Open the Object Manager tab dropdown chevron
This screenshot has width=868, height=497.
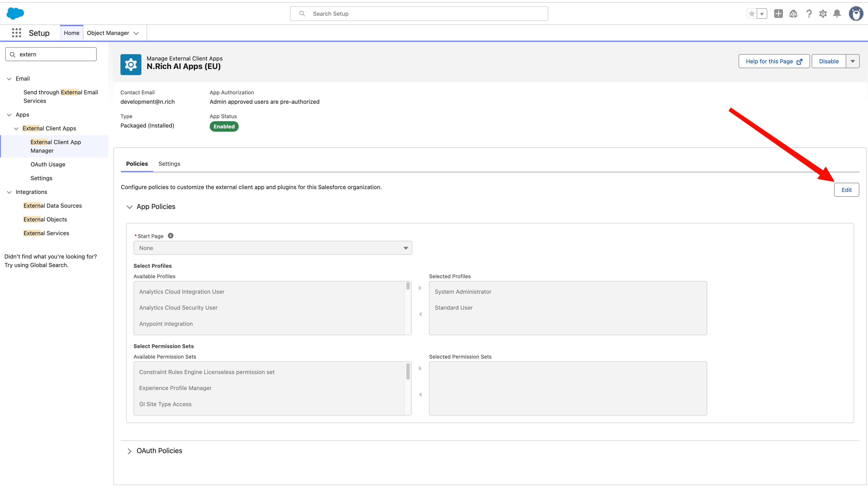(136, 33)
